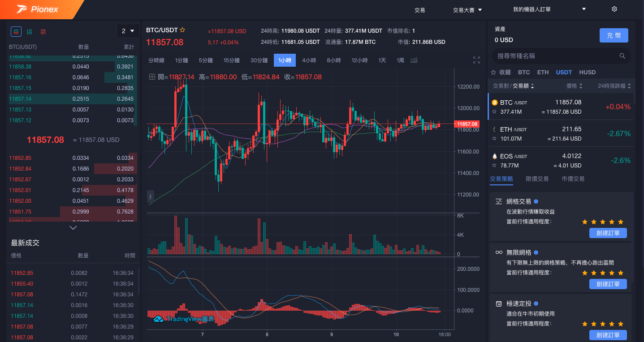Toggle favorite star for the BTC/USDT row
The image size is (644, 342).
click(494, 112)
